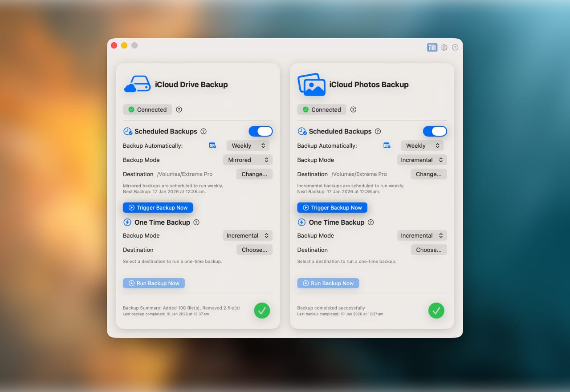The image size is (570, 392).
Task: Open Photos One Time Backup mode dropdown
Action: [422, 235]
